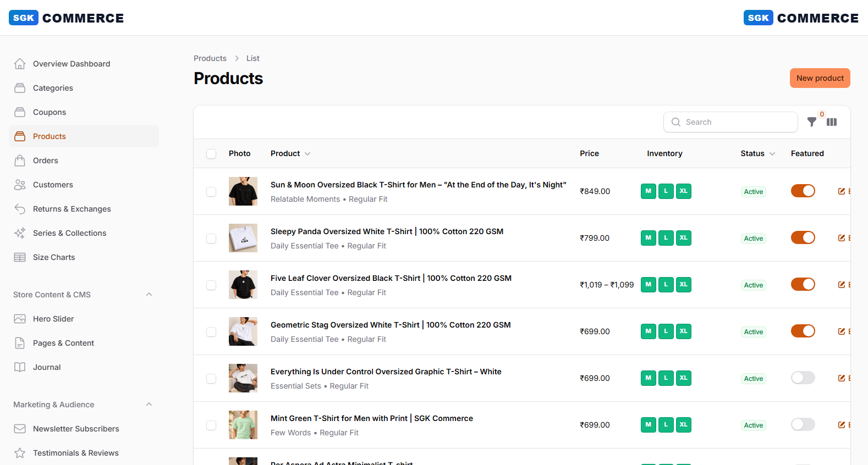The height and width of the screenshot is (465, 868).
Task: Click edit icon for Mint Green T-Shirt
Action: click(842, 425)
